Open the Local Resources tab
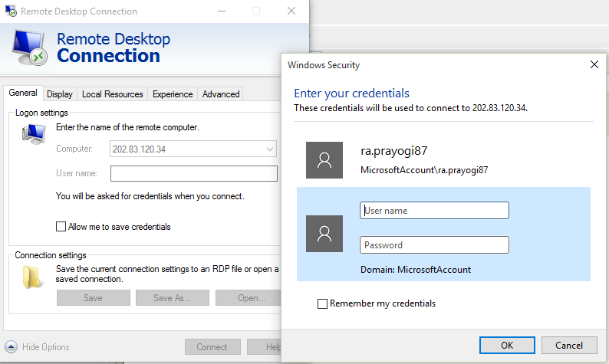Viewport: 609px width, 364px height. point(112,94)
